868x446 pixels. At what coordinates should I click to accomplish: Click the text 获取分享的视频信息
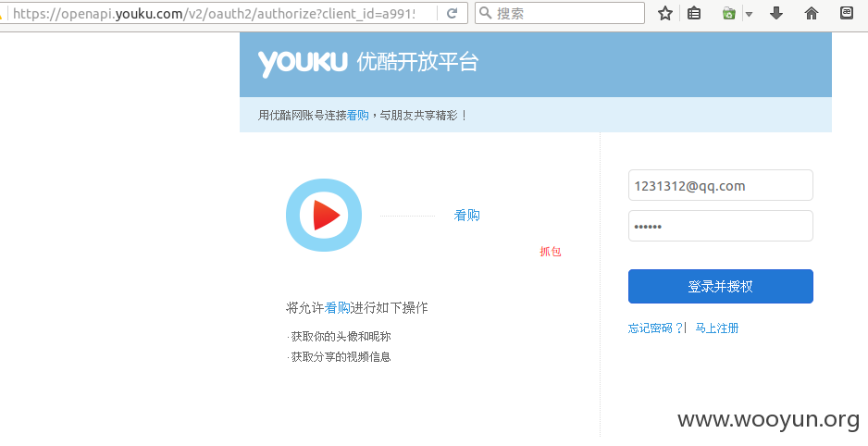[341, 357]
